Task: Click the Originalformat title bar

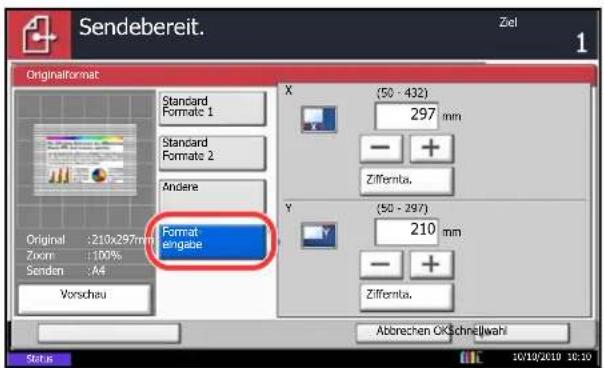Action: [x=304, y=75]
